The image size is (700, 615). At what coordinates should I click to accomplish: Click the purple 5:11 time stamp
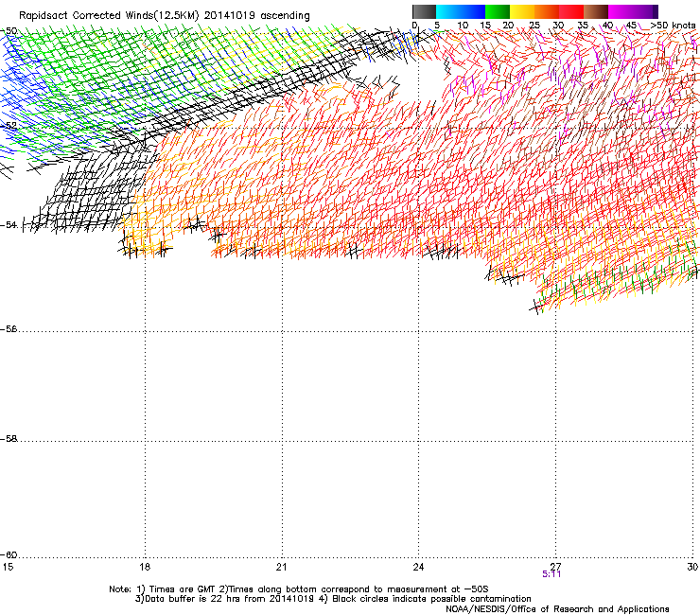[551, 574]
